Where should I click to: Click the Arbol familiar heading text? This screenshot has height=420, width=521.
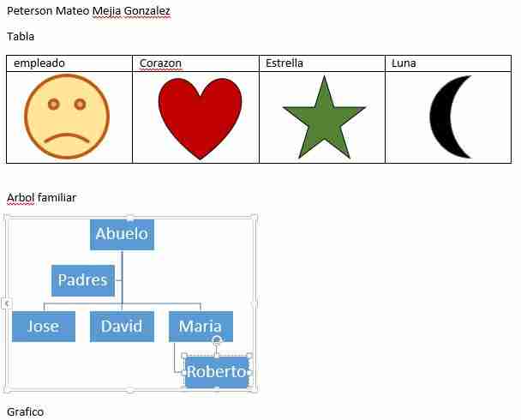tap(41, 198)
